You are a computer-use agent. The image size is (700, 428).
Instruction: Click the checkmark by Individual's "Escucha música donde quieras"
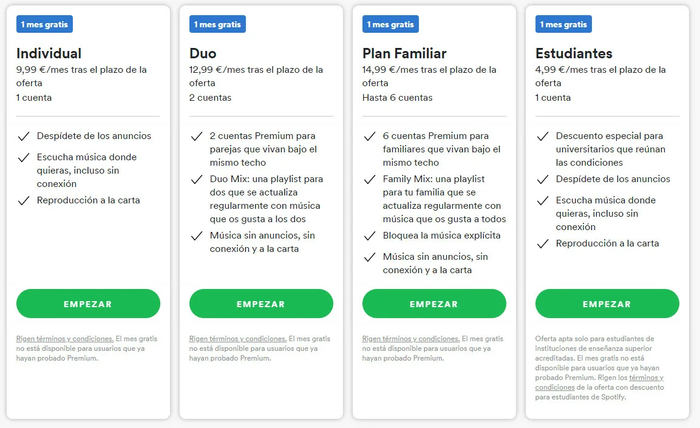coord(23,157)
